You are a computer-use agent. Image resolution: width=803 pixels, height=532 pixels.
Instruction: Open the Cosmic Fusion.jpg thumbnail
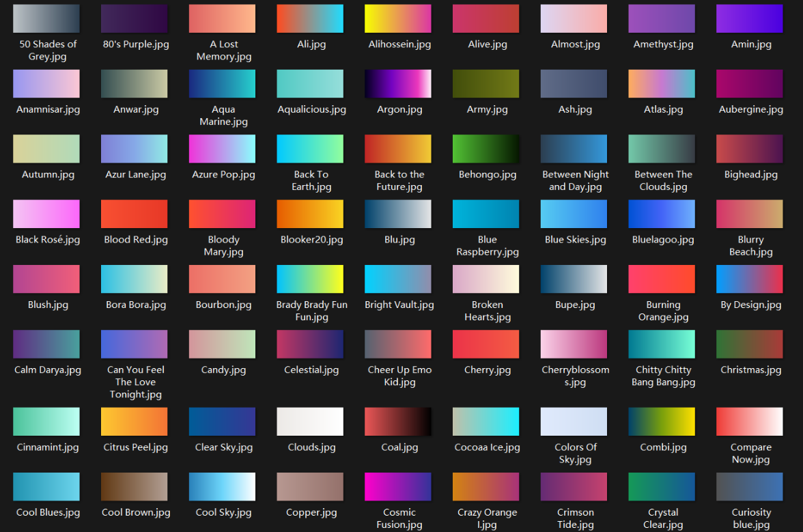click(x=398, y=487)
